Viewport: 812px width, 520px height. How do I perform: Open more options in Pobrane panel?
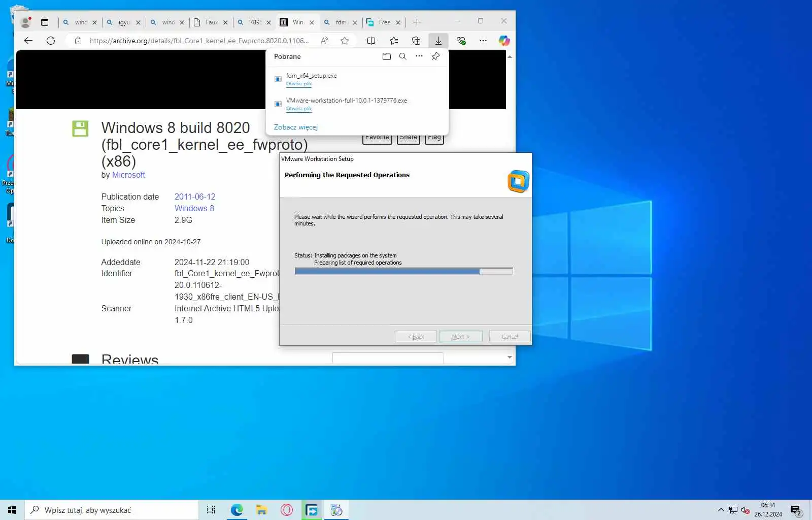click(x=419, y=56)
